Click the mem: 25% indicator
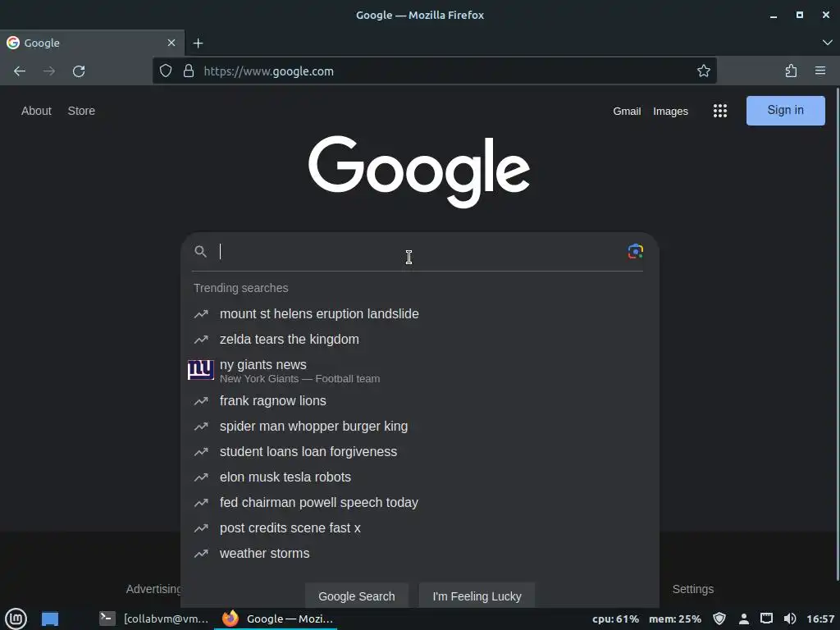The height and width of the screenshot is (630, 840). pos(675,619)
